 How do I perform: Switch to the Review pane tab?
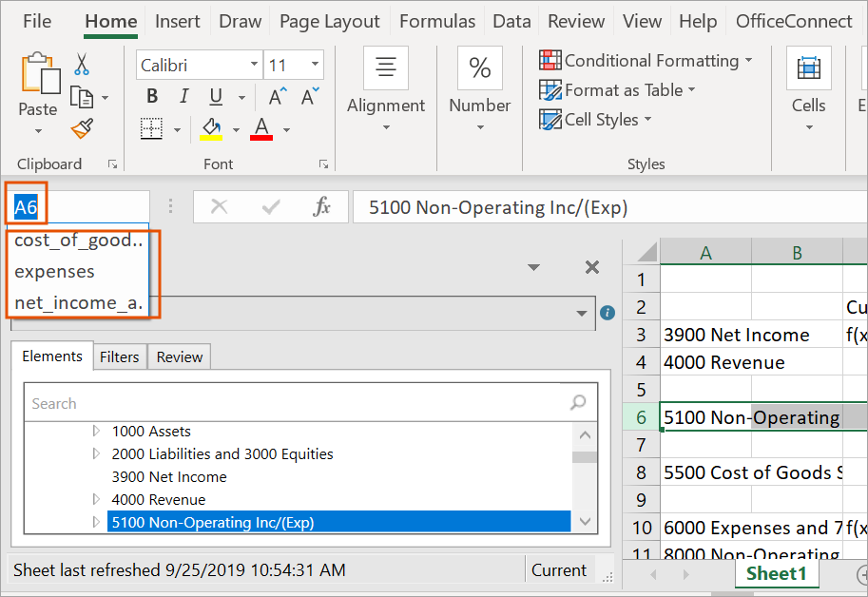180,357
